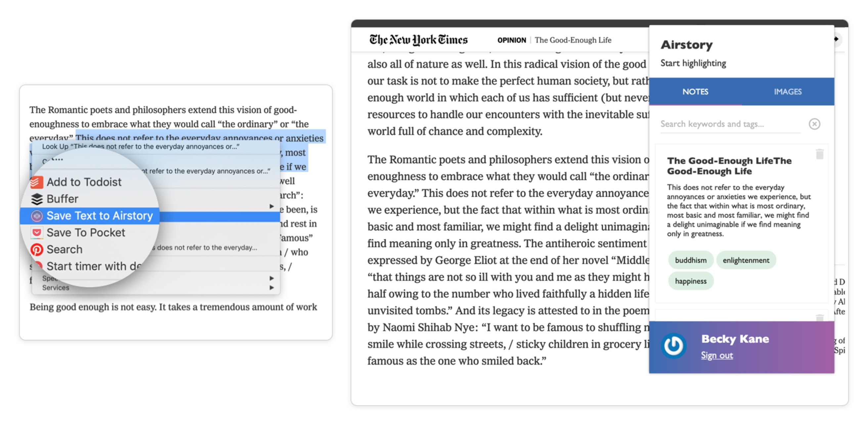The height and width of the screenshot is (425, 868).
Task: Choose Save To Pocket menu entry
Action: click(x=86, y=233)
